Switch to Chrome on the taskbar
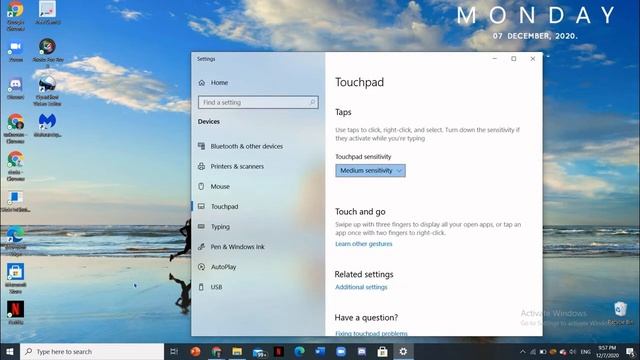The width and height of the screenshot is (640, 360). coord(216,351)
